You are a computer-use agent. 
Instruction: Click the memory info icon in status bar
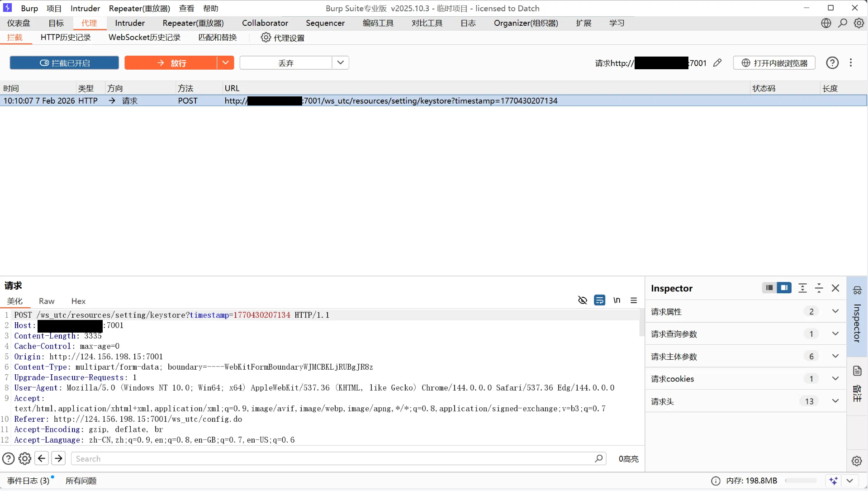(x=716, y=481)
